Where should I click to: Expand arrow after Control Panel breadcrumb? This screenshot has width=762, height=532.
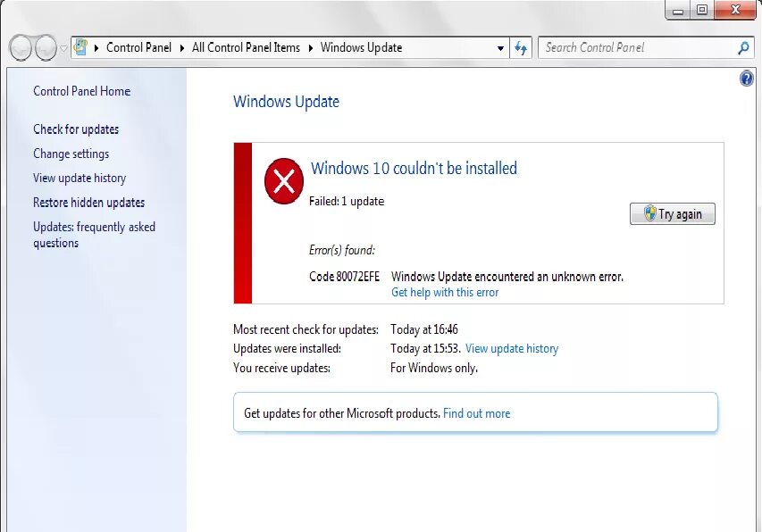coord(181,47)
